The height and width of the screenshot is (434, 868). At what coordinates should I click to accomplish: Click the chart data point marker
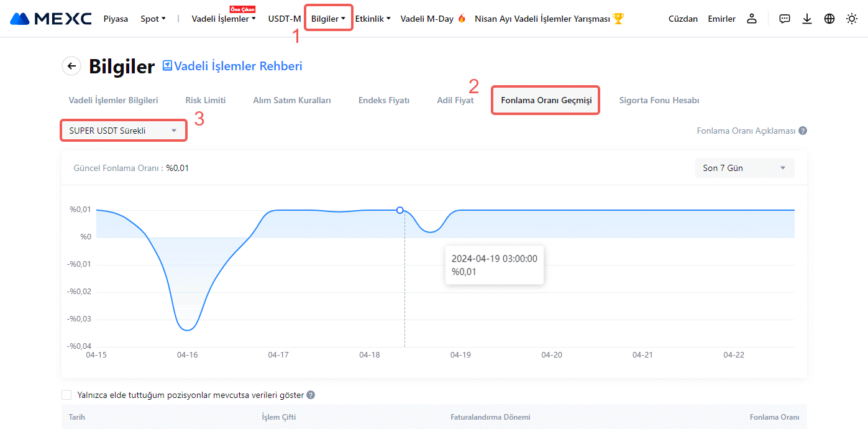click(x=400, y=210)
